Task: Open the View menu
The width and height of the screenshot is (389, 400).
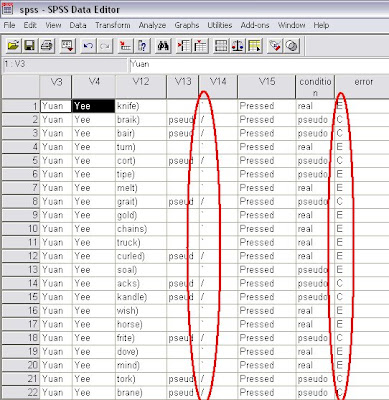Action: tap(53, 25)
